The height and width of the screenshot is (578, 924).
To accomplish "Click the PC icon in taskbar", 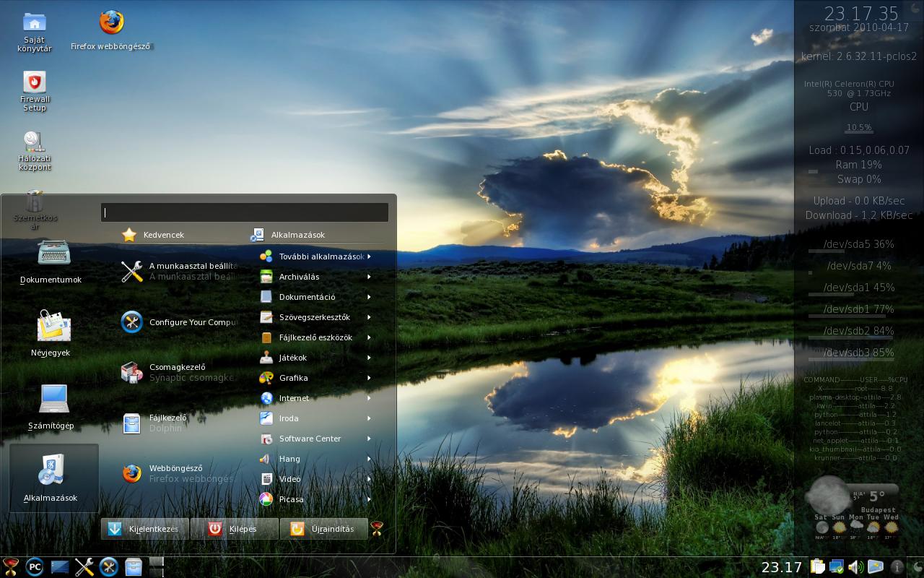I will pyautogui.click(x=35, y=567).
